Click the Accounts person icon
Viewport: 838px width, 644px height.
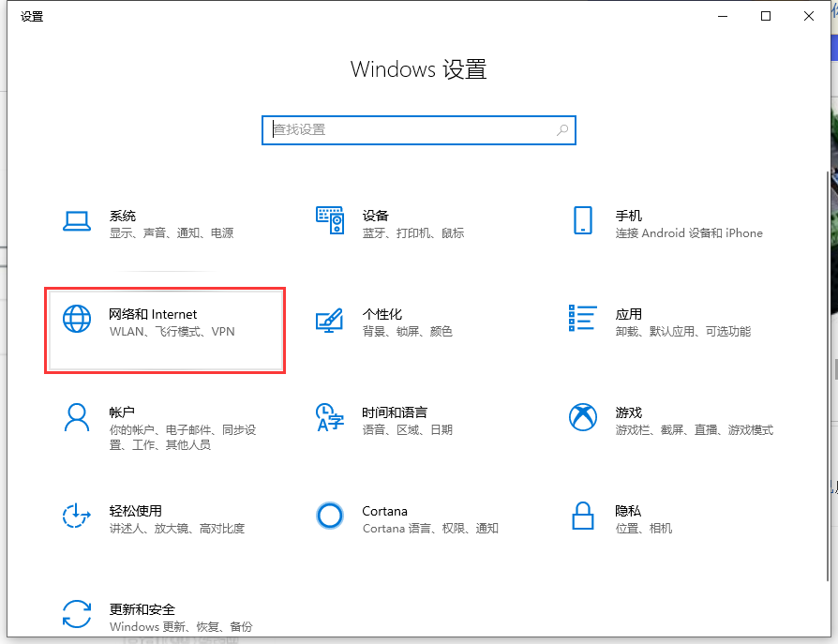click(x=76, y=417)
